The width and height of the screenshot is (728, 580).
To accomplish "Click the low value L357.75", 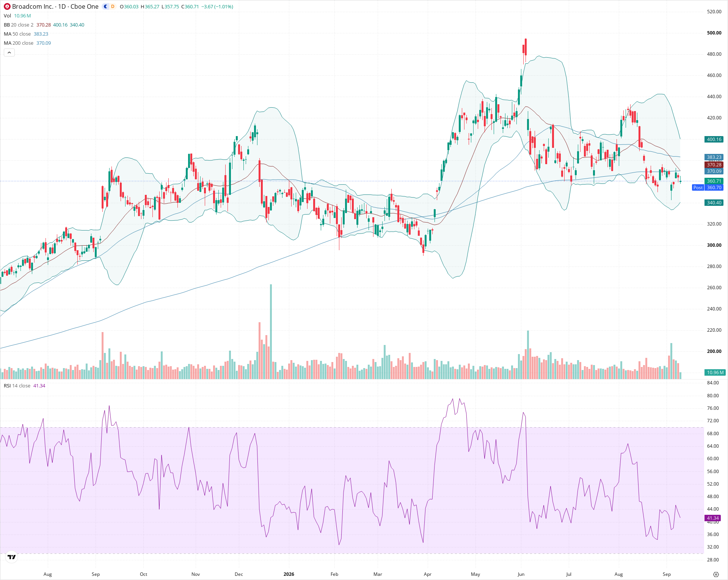I will (170, 7).
